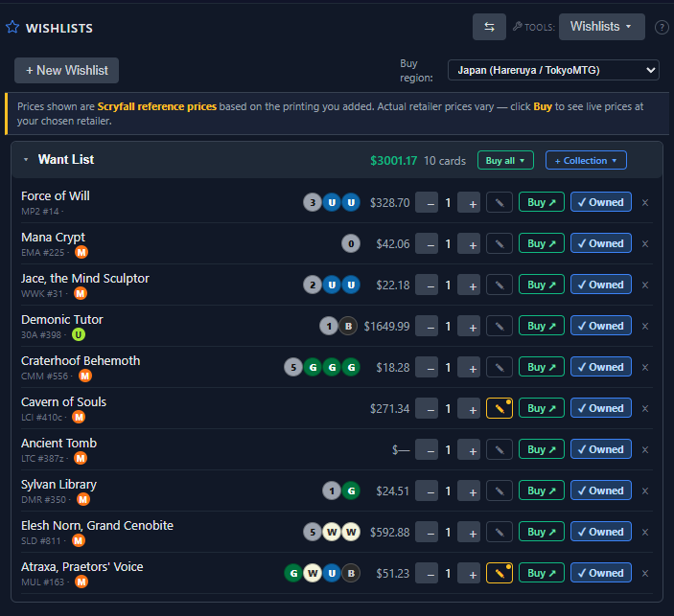Toggle Owned for Cavern of Souls
Screen dimensions: 674x616
(601, 408)
